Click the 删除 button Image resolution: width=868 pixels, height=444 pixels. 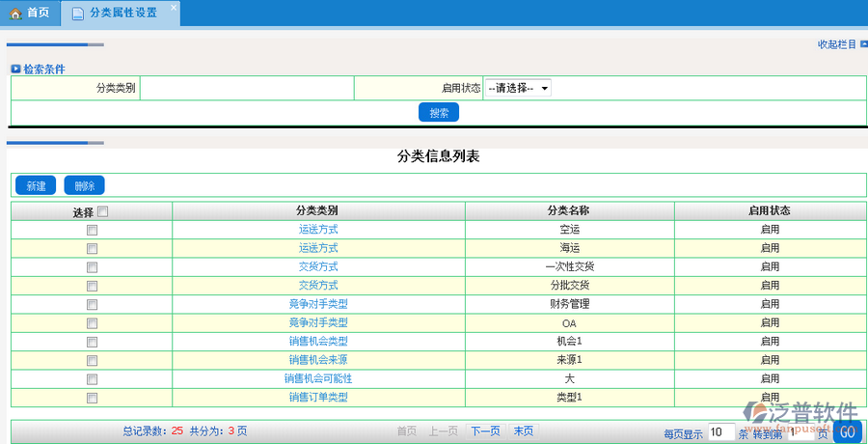pos(84,186)
